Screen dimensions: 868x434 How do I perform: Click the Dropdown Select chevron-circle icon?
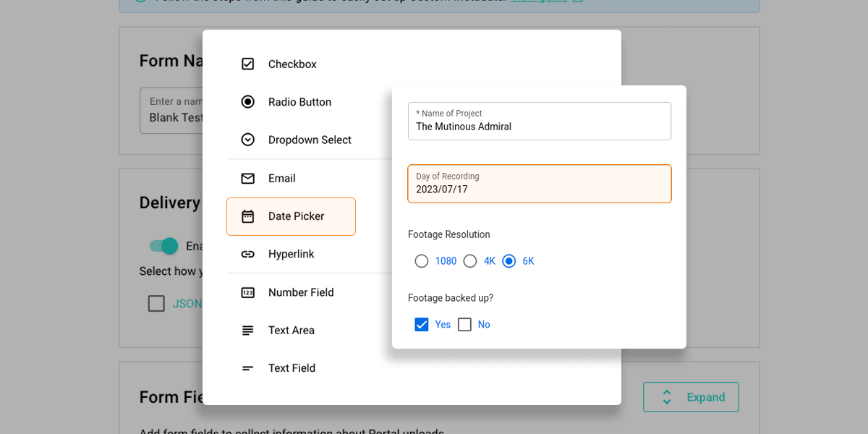[x=248, y=140]
